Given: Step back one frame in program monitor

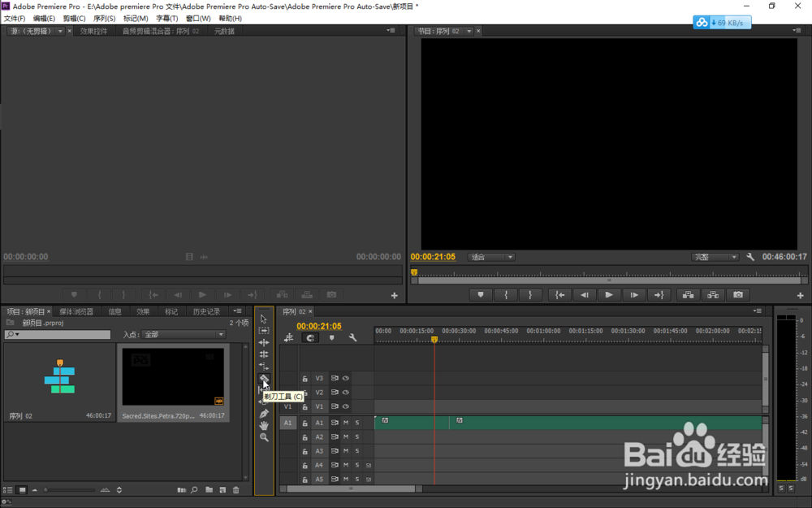Looking at the screenshot, I should [x=584, y=295].
